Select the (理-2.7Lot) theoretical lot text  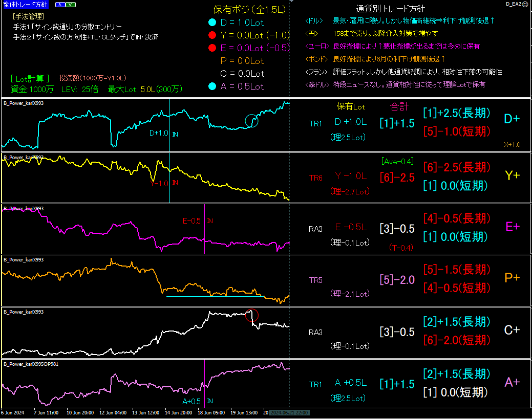pos(350,191)
